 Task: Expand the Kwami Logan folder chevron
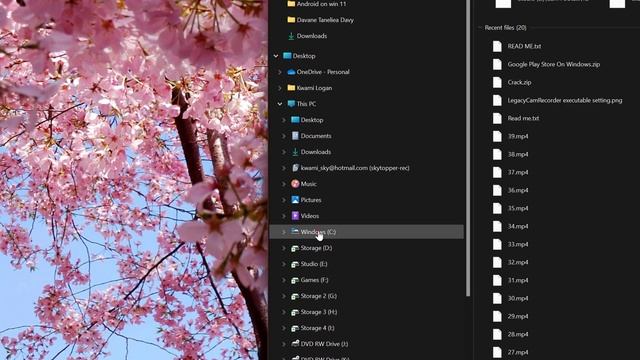[280, 88]
